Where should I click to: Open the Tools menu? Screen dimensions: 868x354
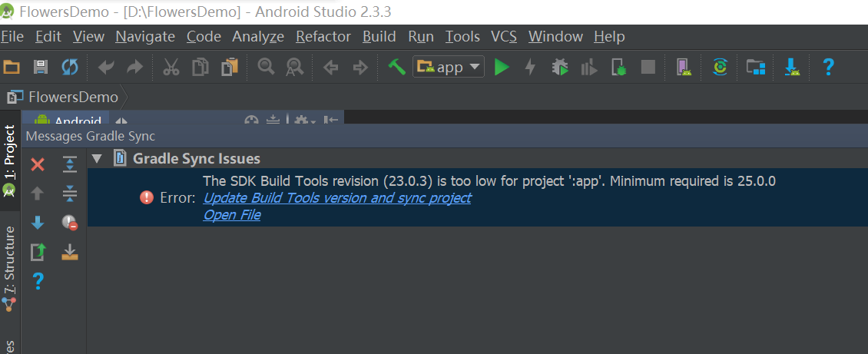coord(462,37)
